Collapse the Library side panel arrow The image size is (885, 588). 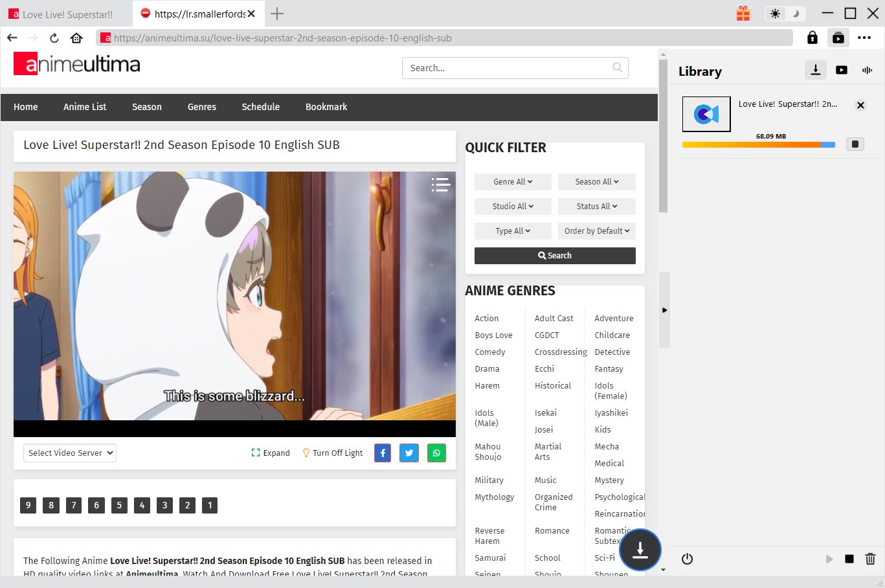664,310
